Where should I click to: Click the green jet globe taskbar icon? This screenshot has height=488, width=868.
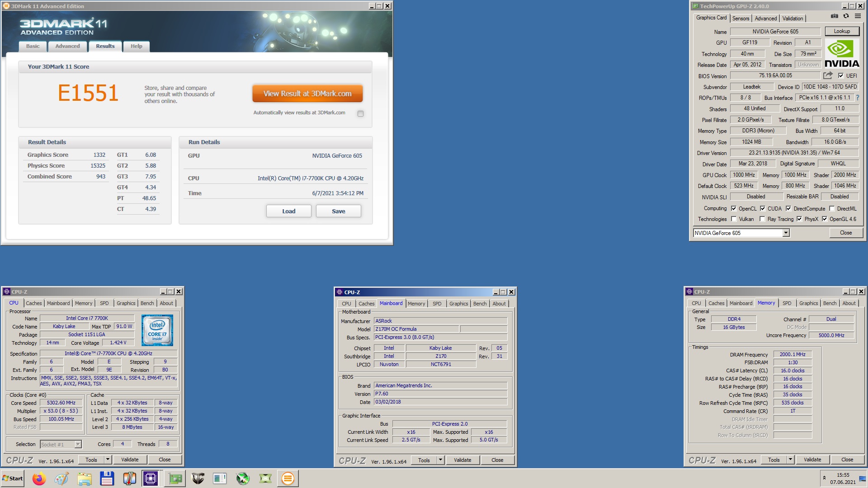pyautogui.click(x=243, y=478)
